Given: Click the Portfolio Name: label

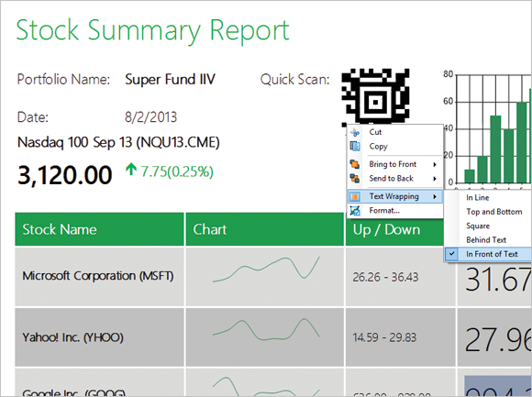Looking at the screenshot, I should 63,80.
